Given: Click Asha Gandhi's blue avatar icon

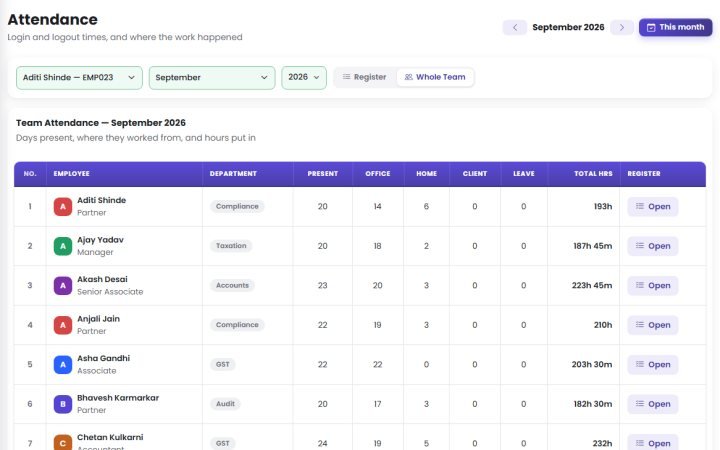Looking at the screenshot, I should point(63,365).
